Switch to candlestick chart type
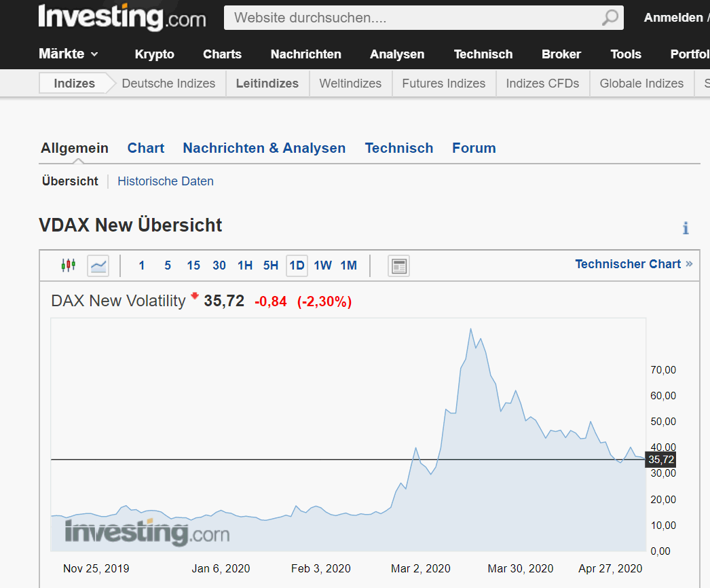 [x=69, y=265]
